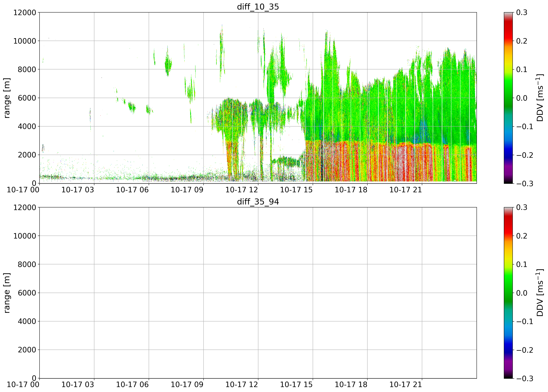Click the 10-17 00 time tick under diff_35_94

[23, 385]
